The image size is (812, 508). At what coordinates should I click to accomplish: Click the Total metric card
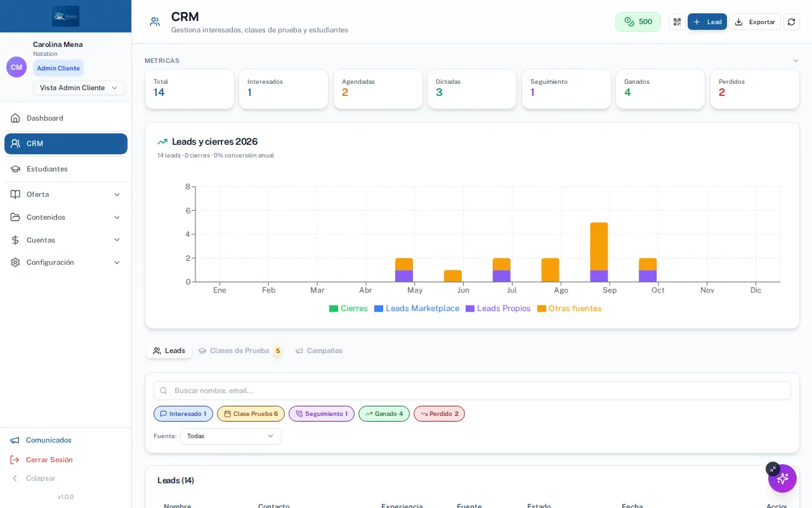coord(190,89)
